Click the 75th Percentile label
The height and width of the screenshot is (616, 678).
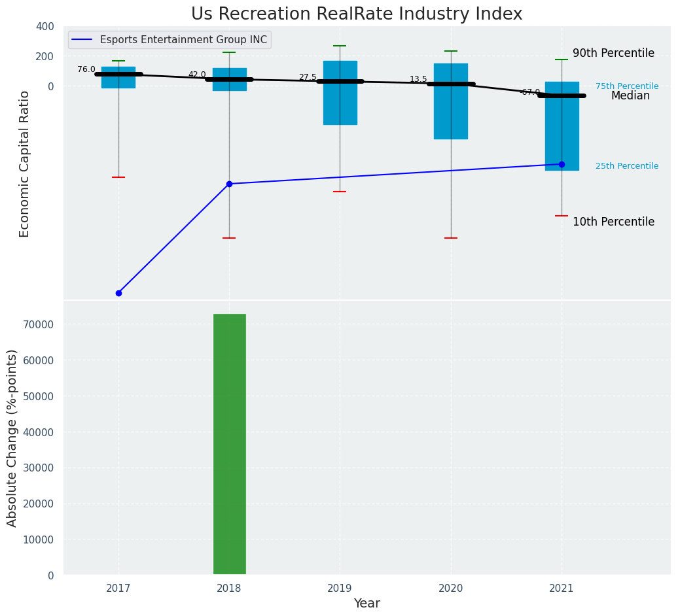pyautogui.click(x=627, y=86)
